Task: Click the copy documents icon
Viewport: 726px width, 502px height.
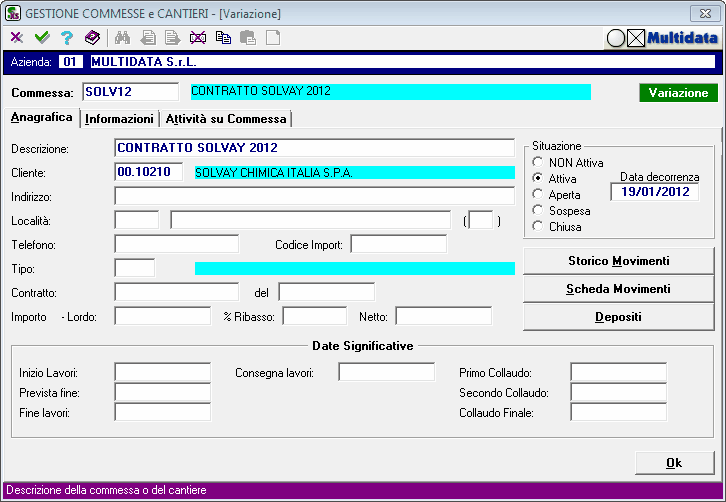Action: pos(223,38)
